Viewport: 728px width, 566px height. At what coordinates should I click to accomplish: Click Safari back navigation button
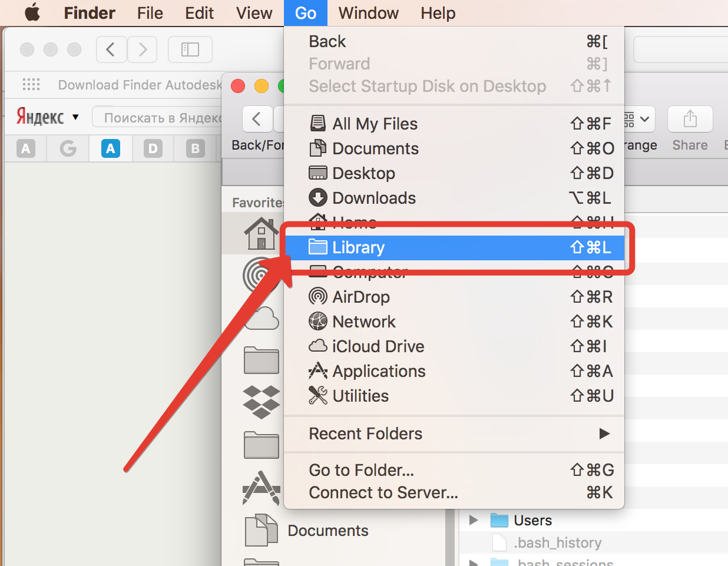click(111, 49)
